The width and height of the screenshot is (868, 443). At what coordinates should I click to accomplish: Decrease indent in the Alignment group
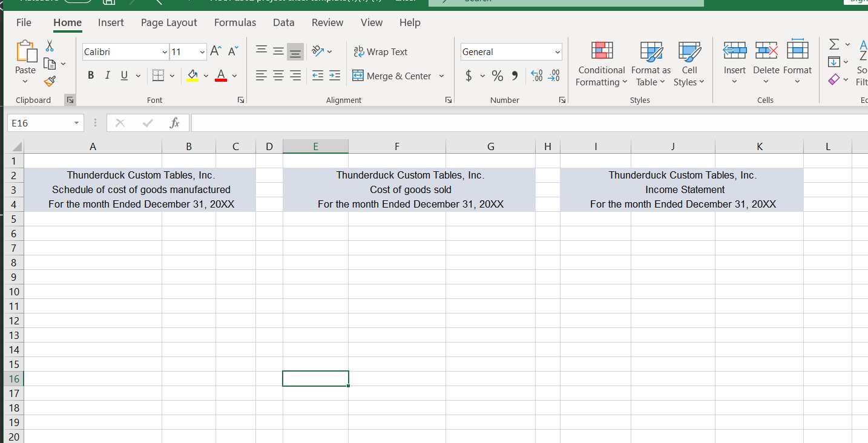coord(317,76)
